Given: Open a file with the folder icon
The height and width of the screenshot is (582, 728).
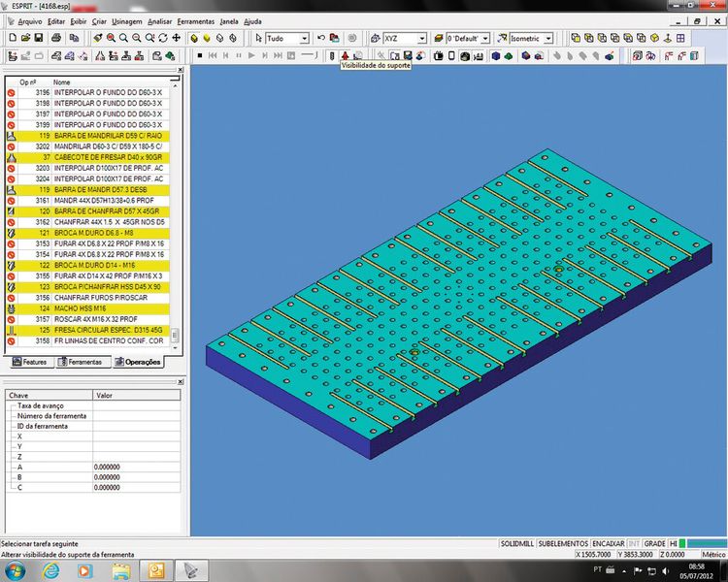Looking at the screenshot, I should pos(25,38).
